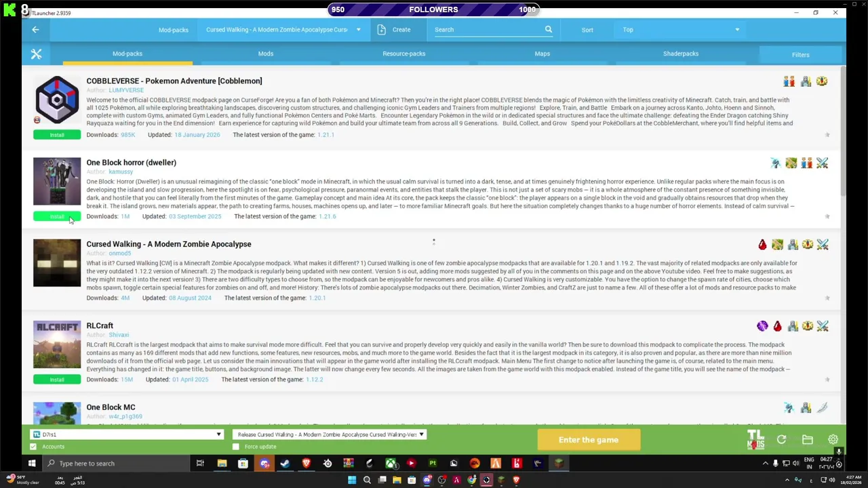This screenshot has height=488, width=868.
Task: Enable the Force update checkbox
Action: pyautogui.click(x=236, y=447)
